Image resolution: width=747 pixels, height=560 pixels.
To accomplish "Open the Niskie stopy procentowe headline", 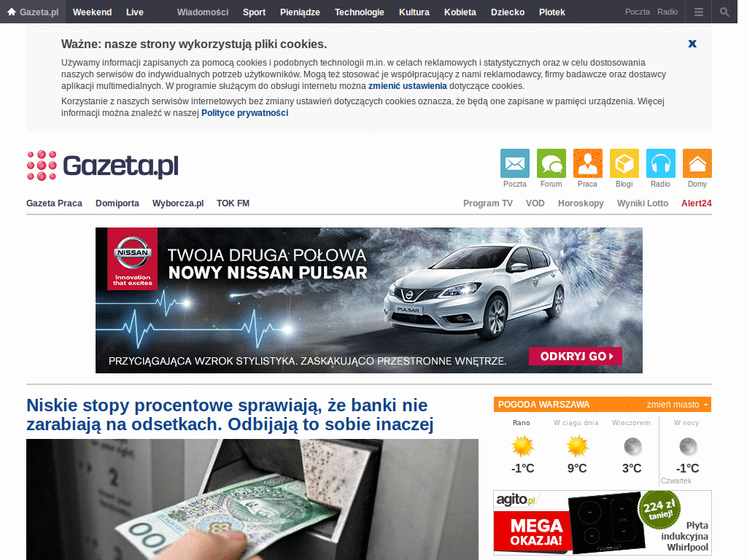I will click(x=230, y=415).
